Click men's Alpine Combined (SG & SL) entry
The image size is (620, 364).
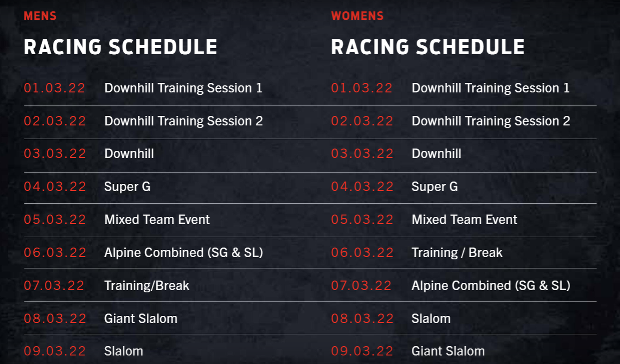(x=184, y=252)
